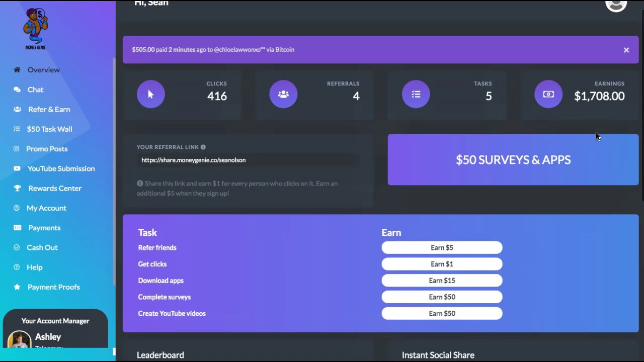Open the Cash Out page

click(x=42, y=247)
